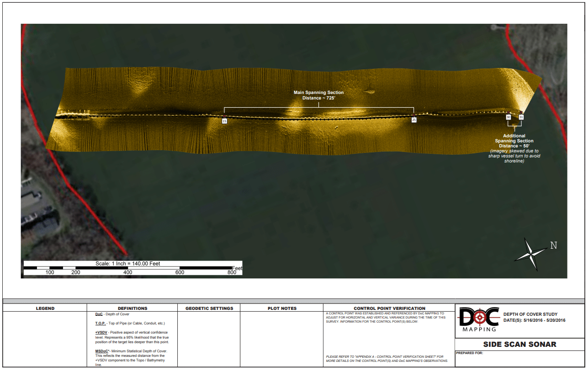Click the PREPARED FOR field

[470, 352]
